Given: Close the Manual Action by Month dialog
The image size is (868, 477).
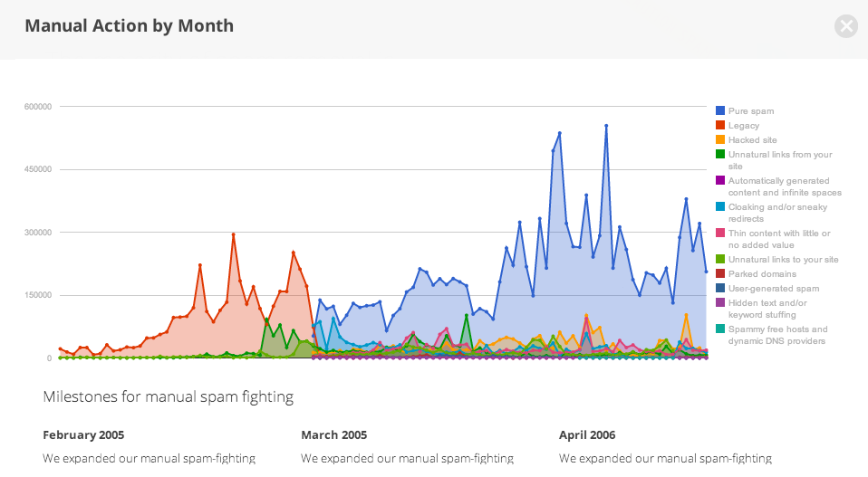Looking at the screenshot, I should (846, 25).
